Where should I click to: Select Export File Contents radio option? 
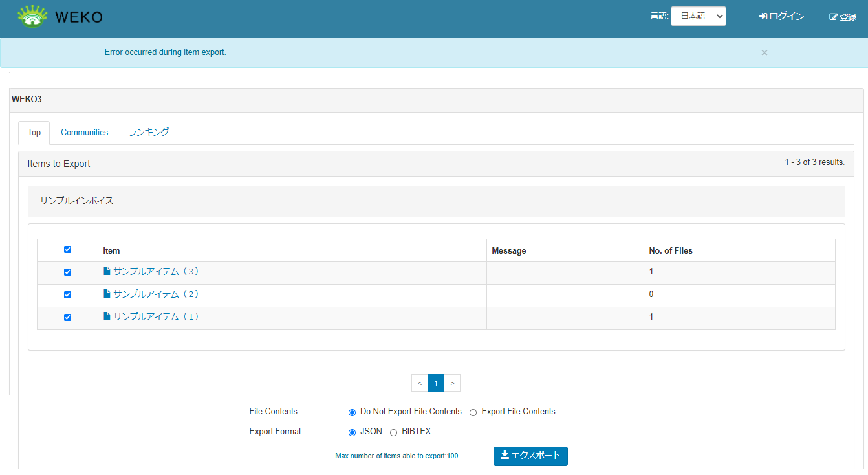click(x=473, y=412)
